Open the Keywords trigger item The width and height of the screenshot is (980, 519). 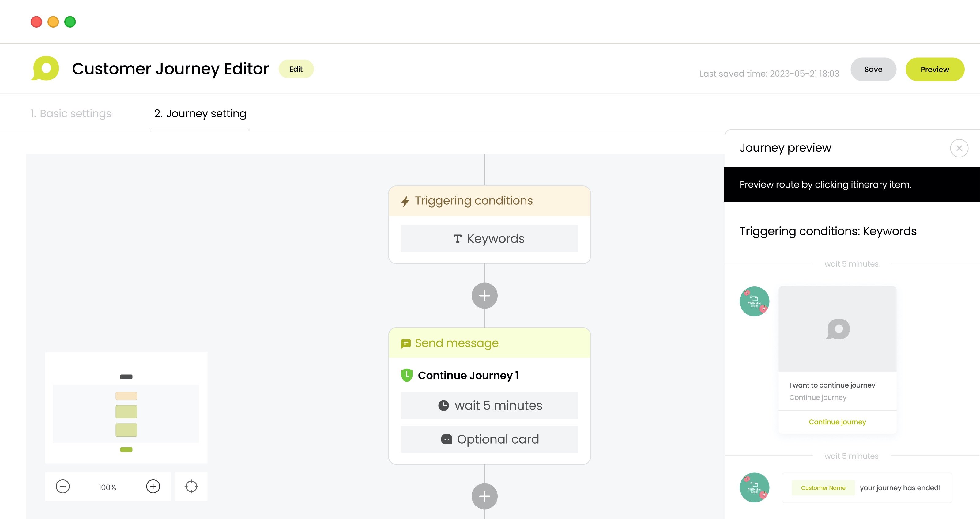[489, 239]
